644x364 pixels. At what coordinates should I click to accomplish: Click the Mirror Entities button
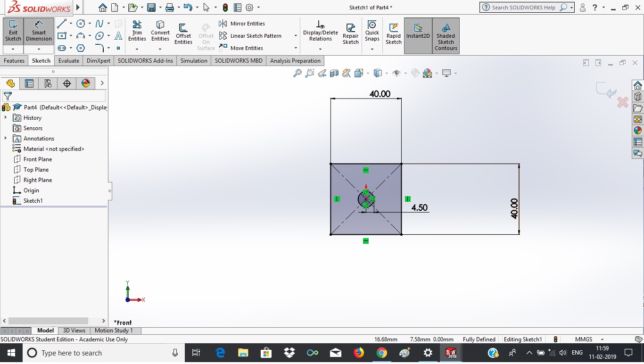[242, 24]
